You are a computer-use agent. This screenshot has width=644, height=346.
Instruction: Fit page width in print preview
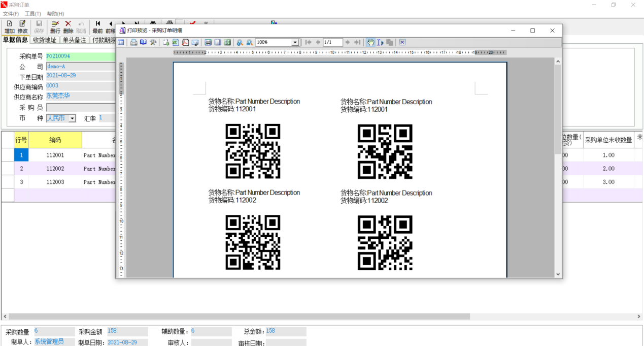click(208, 43)
